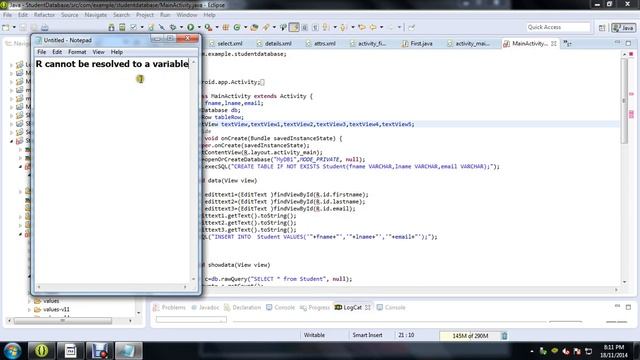Switch to the Java perspective button
640x360 pixels.
pos(623,28)
